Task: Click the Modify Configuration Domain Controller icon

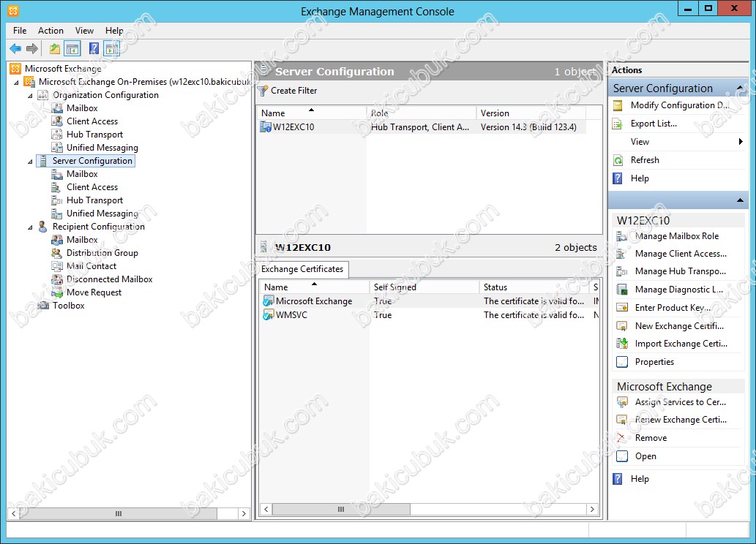Action: point(618,105)
